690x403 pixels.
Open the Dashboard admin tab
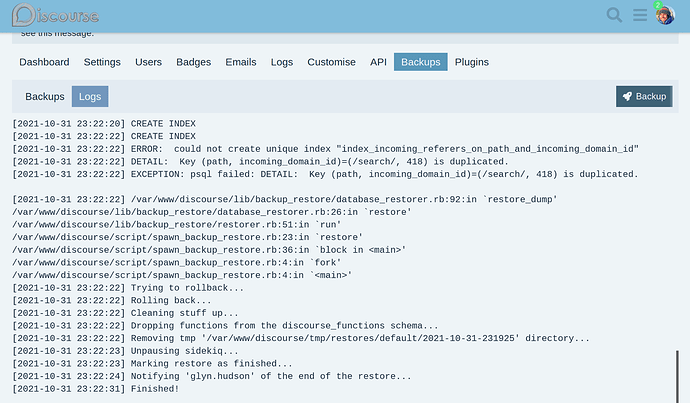[44, 62]
